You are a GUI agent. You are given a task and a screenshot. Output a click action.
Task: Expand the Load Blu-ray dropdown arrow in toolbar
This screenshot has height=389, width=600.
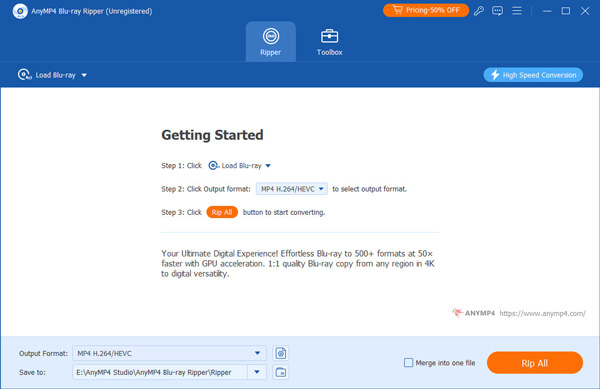(x=84, y=75)
